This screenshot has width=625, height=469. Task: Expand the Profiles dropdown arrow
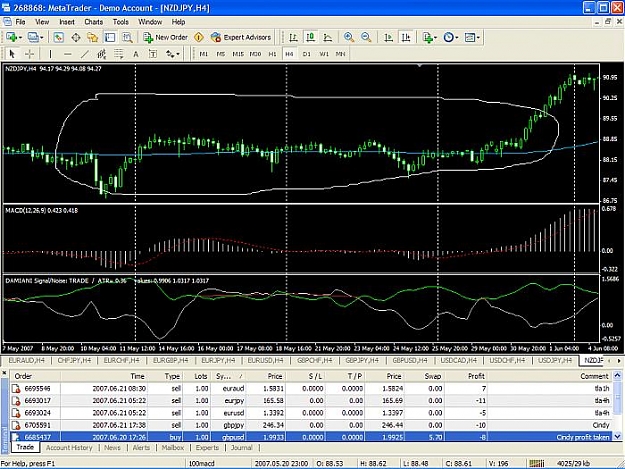pyautogui.click(x=42, y=38)
